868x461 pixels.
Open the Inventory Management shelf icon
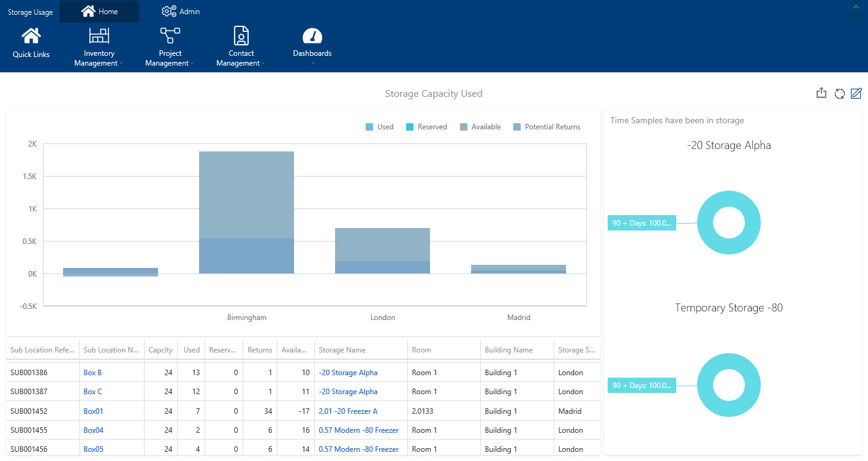[x=99, y=36]
